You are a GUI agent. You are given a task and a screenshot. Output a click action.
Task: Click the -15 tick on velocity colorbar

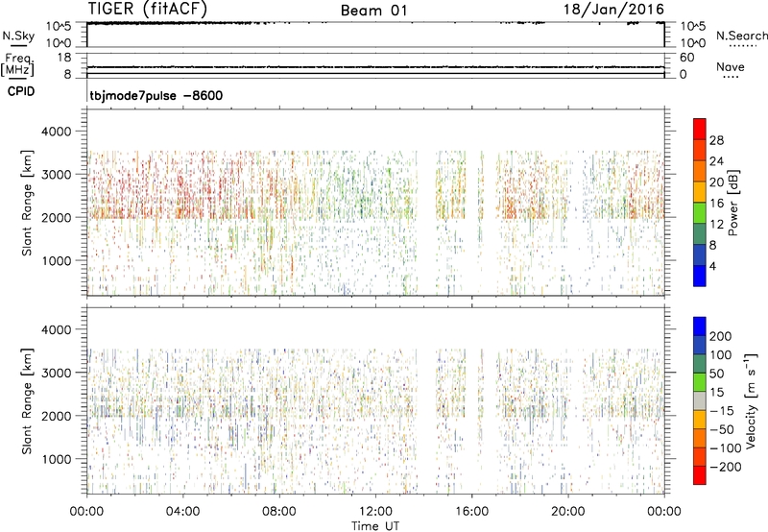tap(722, 410)
